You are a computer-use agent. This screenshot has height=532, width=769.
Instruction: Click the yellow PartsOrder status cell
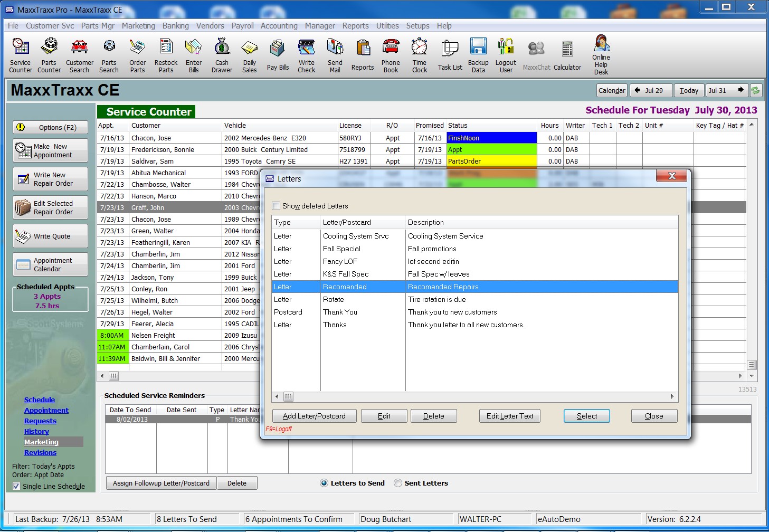tap(491, 161)
